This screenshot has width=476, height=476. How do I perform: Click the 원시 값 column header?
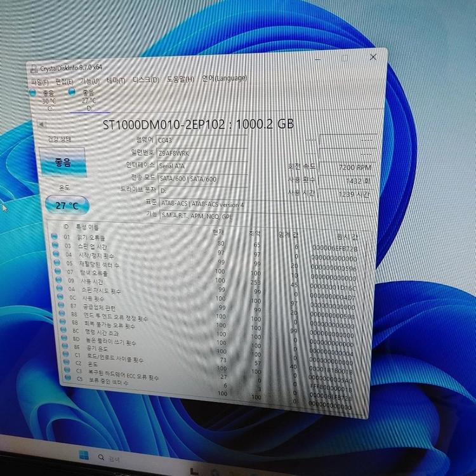coord(347,237)
